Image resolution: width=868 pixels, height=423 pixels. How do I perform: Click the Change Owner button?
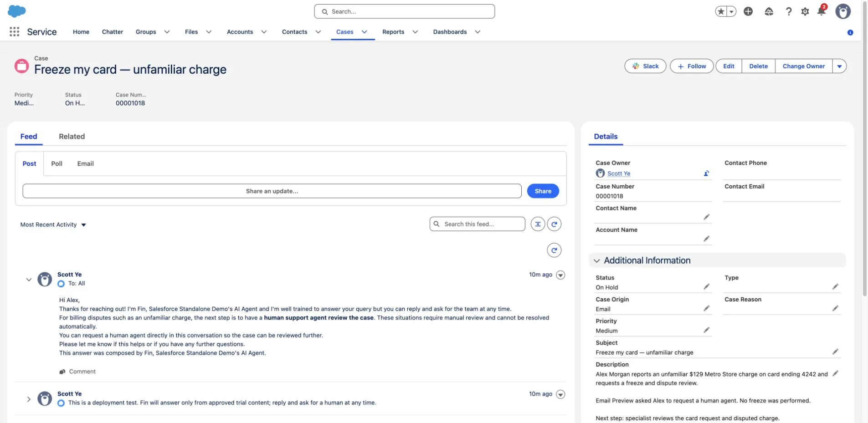tap(804, 66)
